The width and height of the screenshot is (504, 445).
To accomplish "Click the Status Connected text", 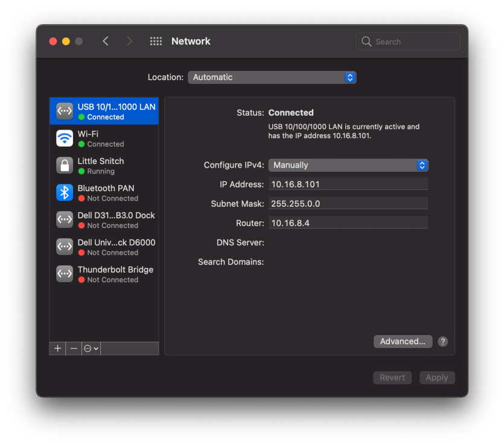I will tap(291, 113).
